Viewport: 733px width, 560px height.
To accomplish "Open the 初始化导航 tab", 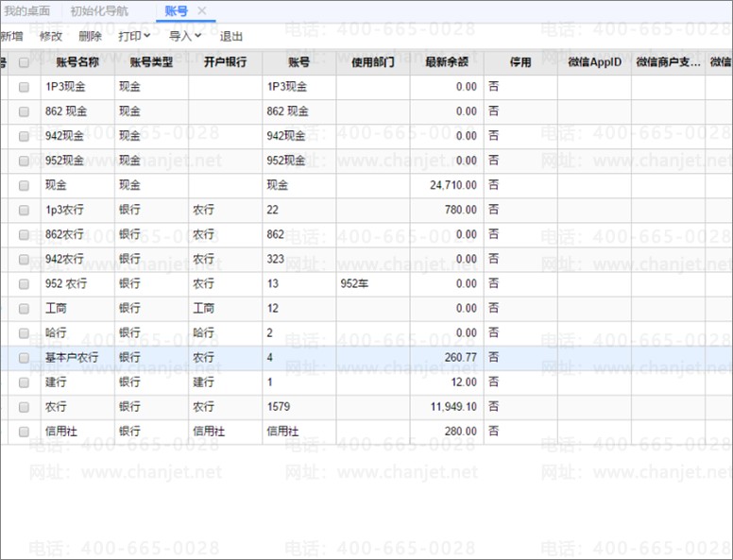I will pos(99,10).
